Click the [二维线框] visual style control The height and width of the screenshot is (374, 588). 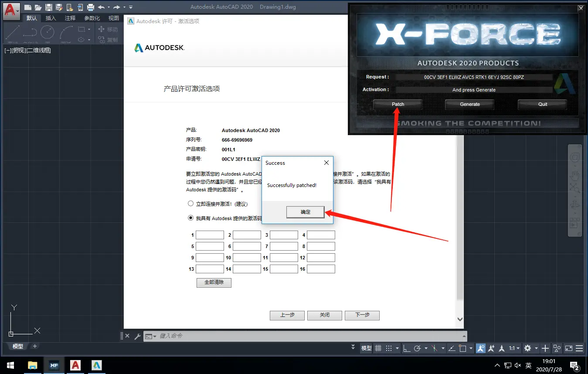38,50
